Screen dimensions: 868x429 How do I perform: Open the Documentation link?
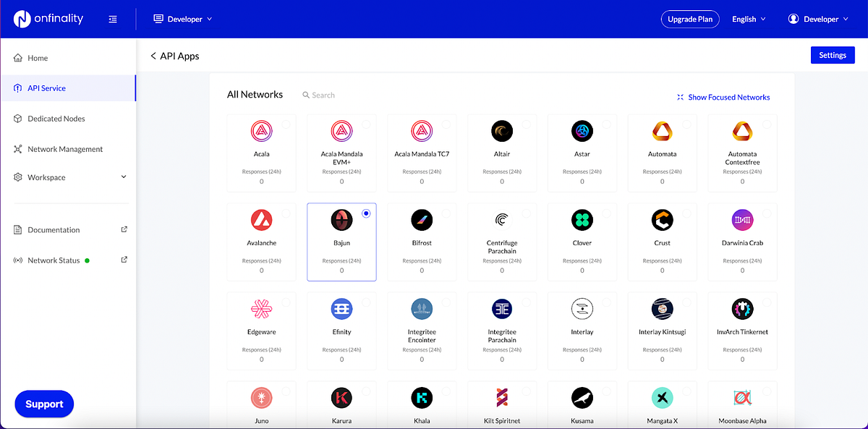click(68, 230)
